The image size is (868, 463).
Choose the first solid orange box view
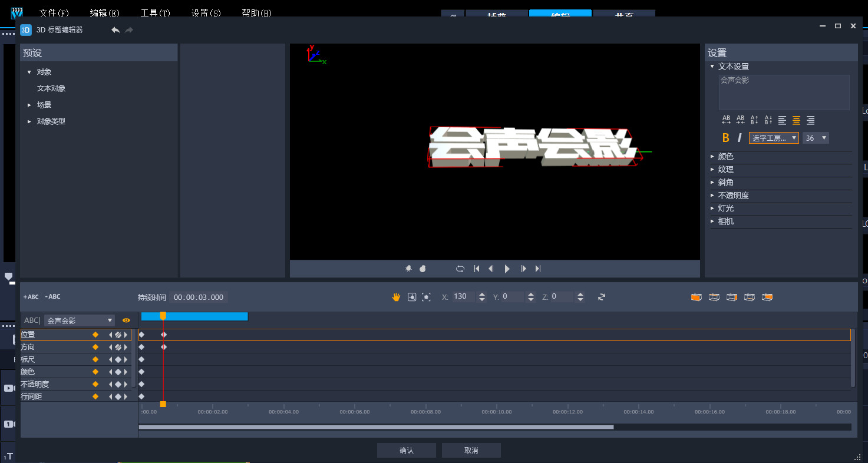pyautogui.click(x=697, y=297)
